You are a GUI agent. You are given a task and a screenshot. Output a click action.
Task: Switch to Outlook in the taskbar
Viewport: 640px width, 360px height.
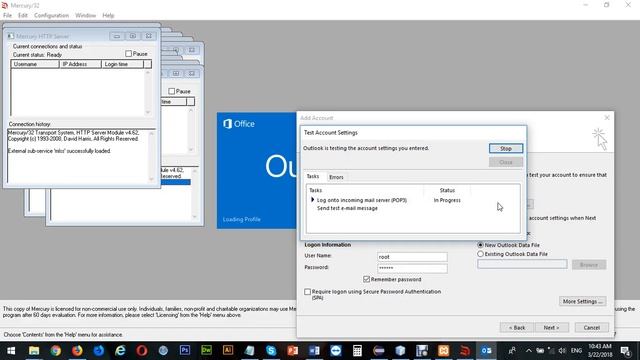(x=486, y=351)
